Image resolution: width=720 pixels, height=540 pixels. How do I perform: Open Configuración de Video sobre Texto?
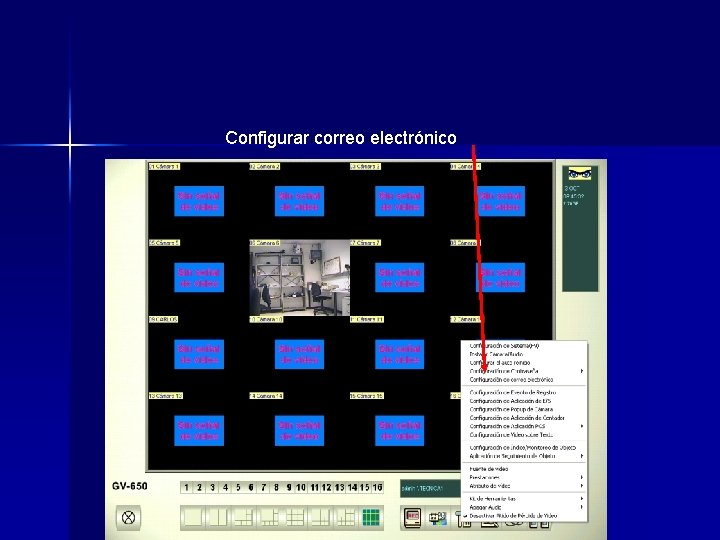511,434
